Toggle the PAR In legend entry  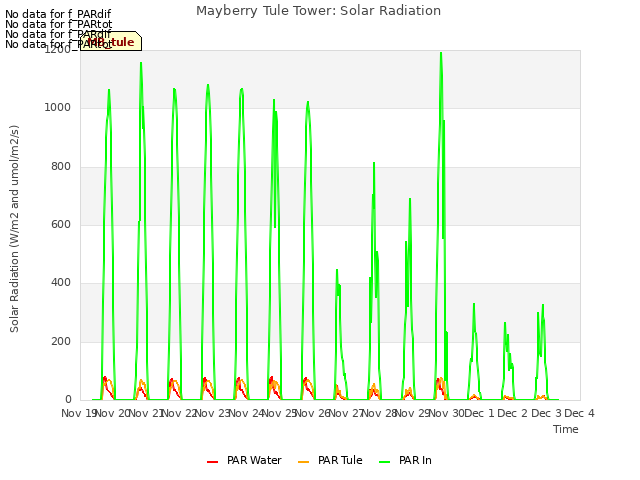coord(405,460)
